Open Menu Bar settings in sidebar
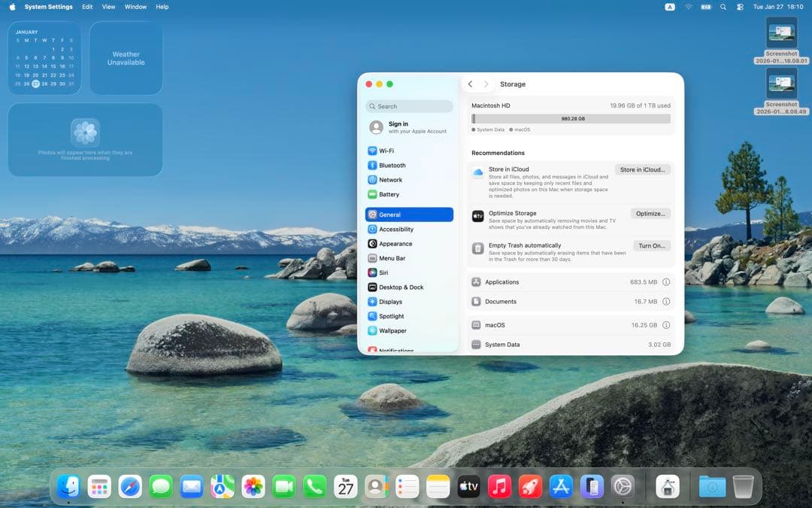The image size is (812, 508). [391, 258]
